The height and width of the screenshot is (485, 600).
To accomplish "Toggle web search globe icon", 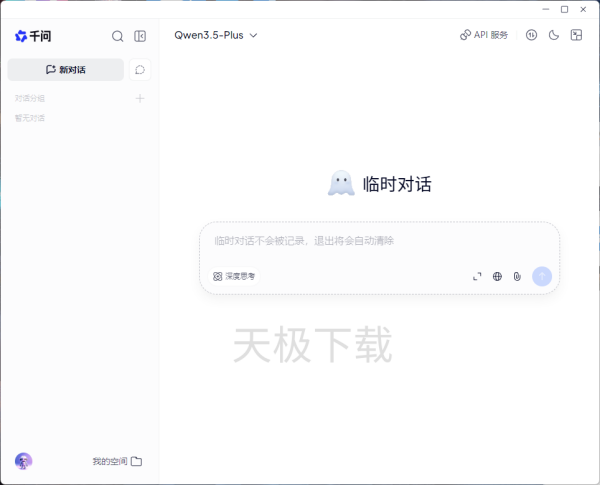I will [x=497, y=276].
